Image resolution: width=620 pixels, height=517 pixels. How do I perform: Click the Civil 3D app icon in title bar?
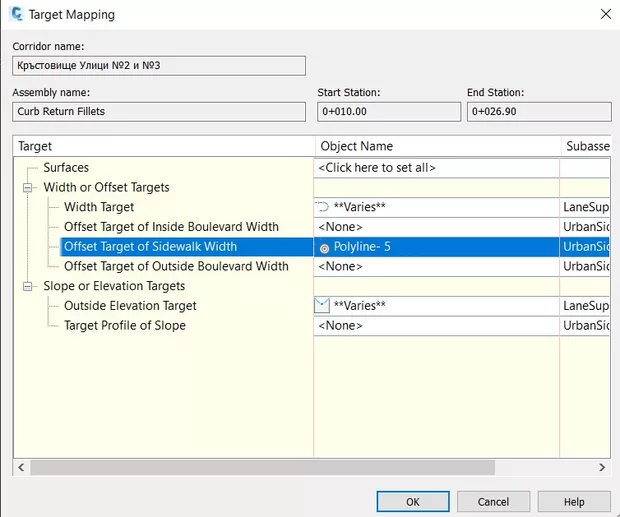point(16,15)
